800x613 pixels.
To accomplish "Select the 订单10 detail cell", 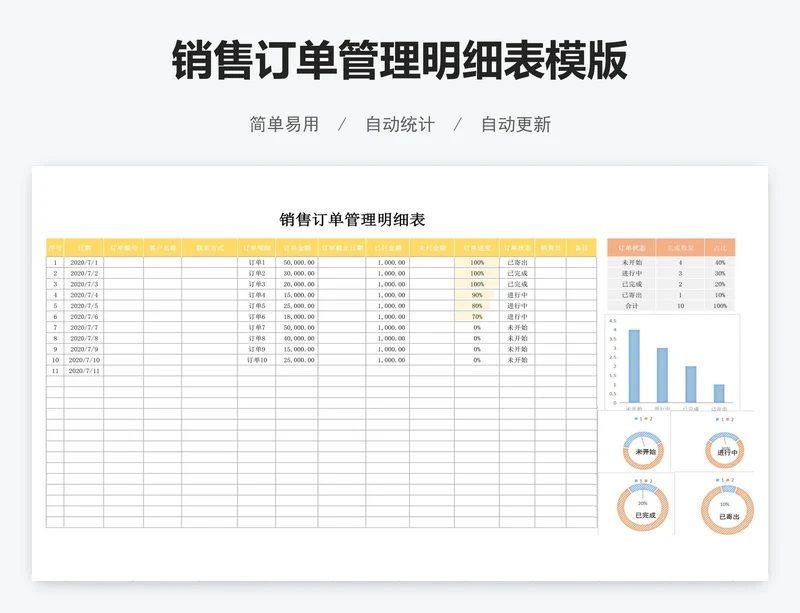I will (x=257, y=360).
